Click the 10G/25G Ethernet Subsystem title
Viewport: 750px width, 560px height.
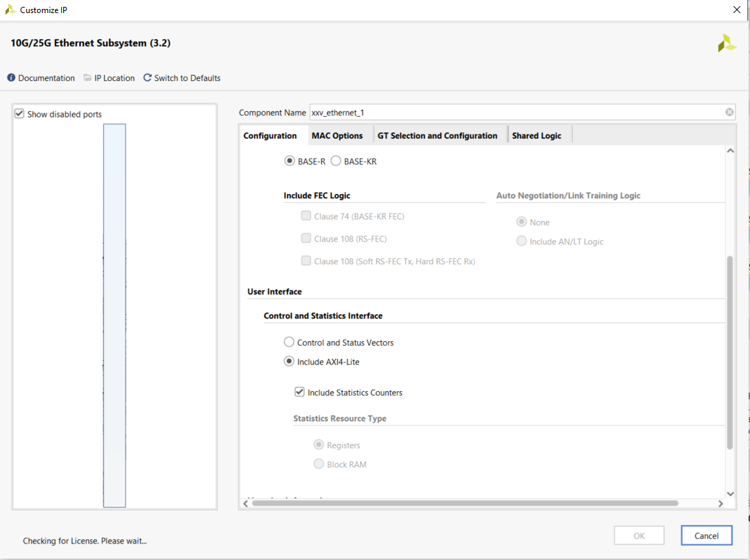[x=91, y=43]
